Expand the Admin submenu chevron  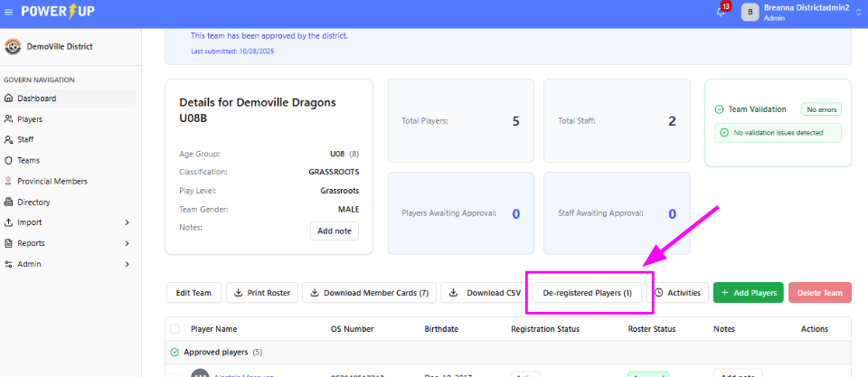[x=127, y=264]
